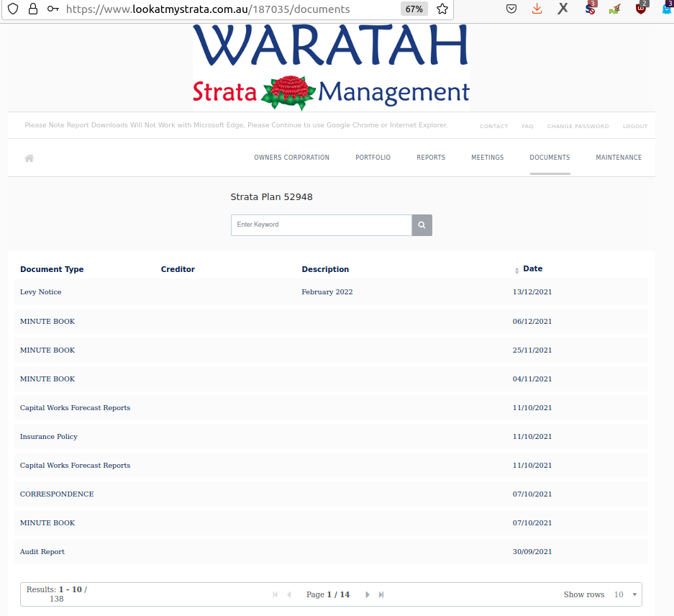Open the Show rows dropdown

(624, 594)
